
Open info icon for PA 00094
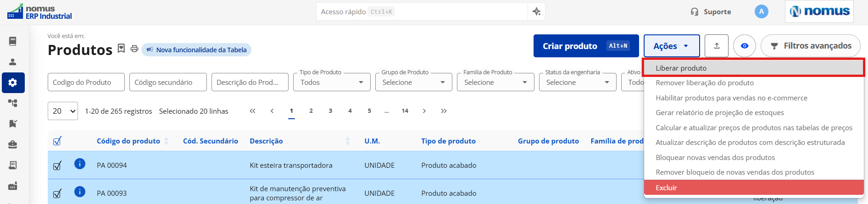click(80, 164)
